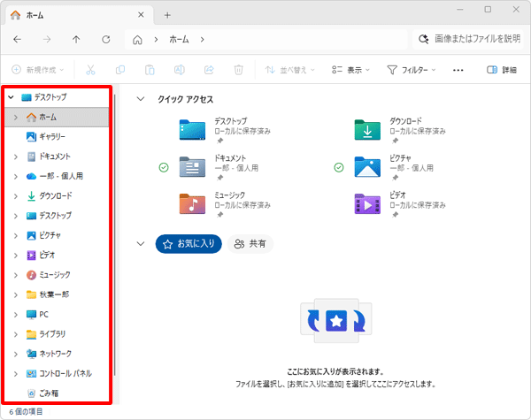The height and width of the screenshot is (420, 531).
Task: Expand PC node in sidebar
Action: point(16,315)
